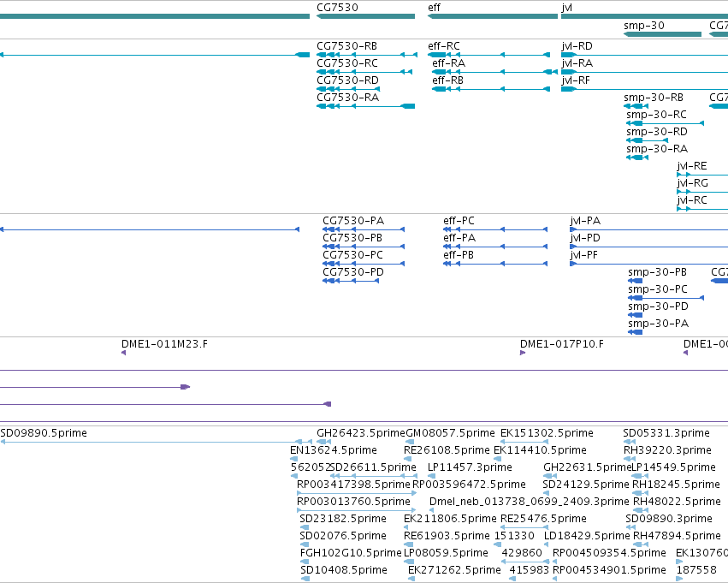Select protein jvl-PF label
The height and width of the screenshot is (583, 728).
584,255
